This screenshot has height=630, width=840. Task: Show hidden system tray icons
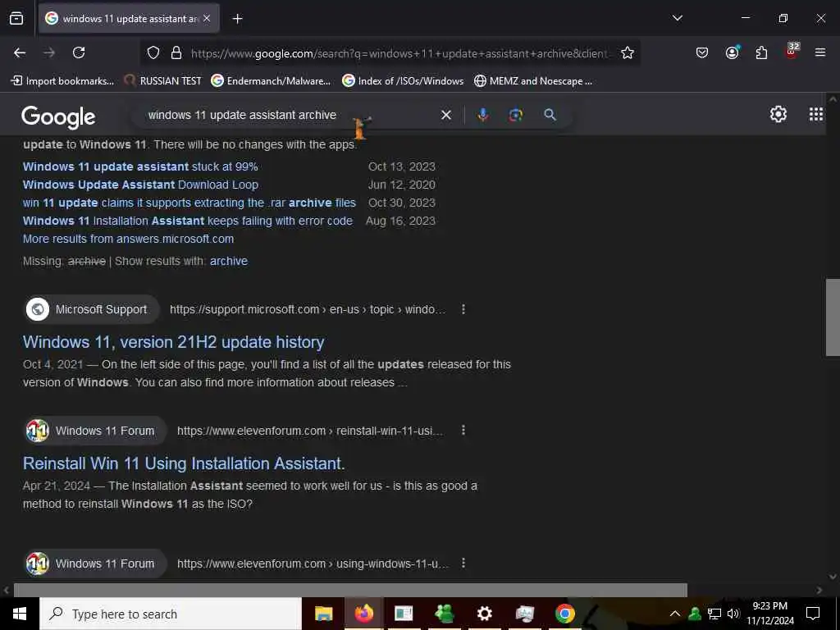(675, 614)
